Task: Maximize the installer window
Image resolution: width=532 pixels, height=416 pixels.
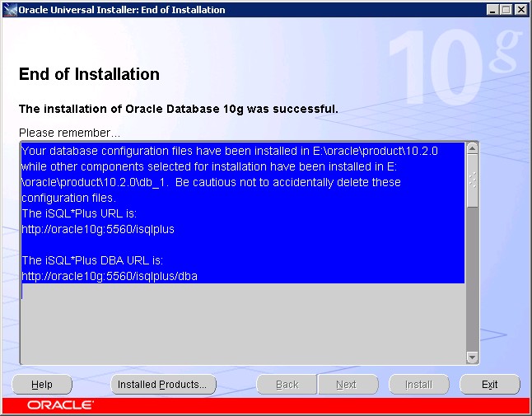Action: tap(506, 10)
